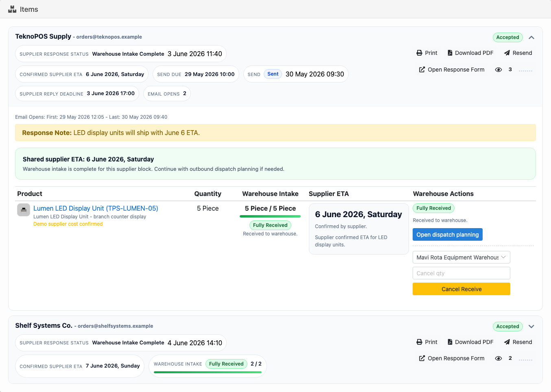Resend order to TeknoPOS Supply

pos(518,53)
